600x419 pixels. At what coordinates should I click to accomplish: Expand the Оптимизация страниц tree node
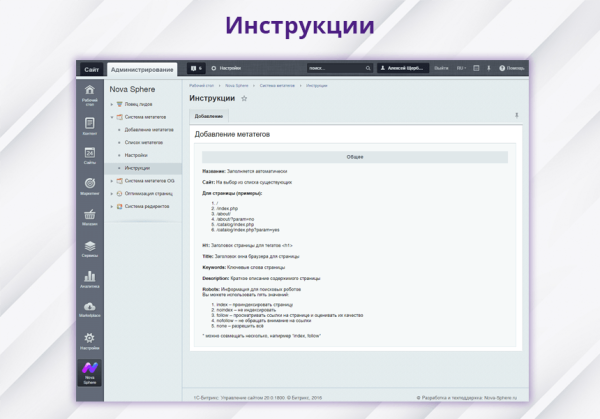click(112, 194)
